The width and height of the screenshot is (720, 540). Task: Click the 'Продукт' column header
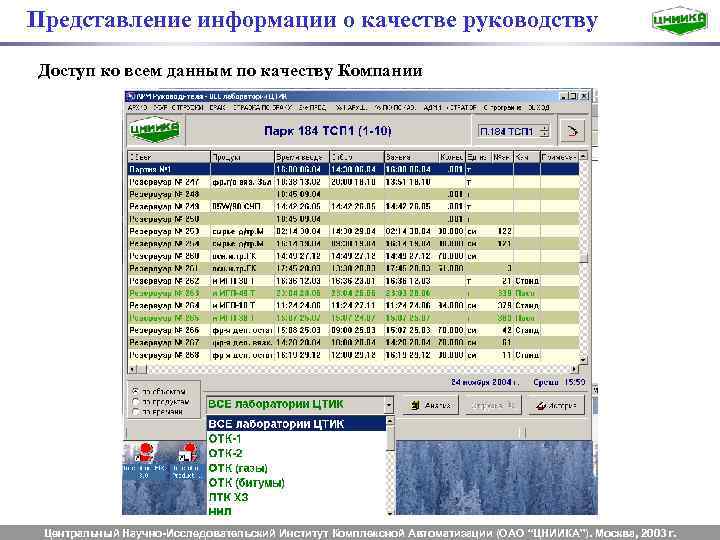tap(242, 157)
